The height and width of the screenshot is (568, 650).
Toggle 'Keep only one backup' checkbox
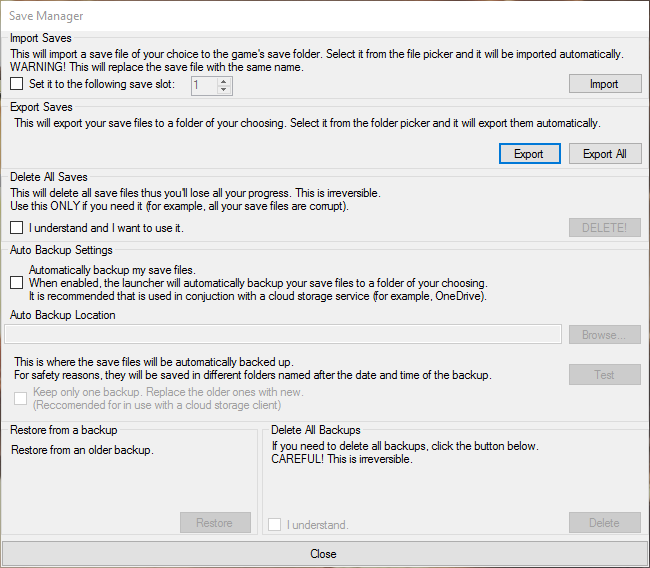pos(20,398)
